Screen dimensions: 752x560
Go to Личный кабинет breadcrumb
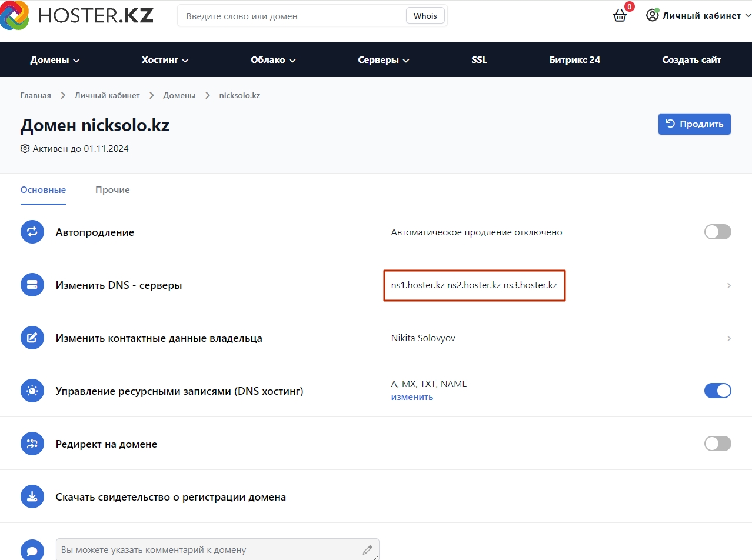[x=107, y=95]
